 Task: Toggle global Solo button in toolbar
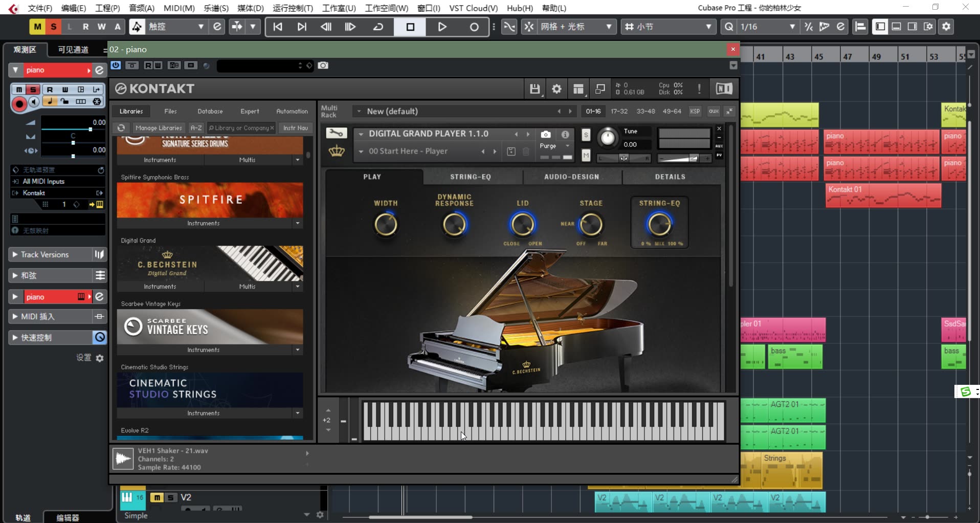(53, 27)
